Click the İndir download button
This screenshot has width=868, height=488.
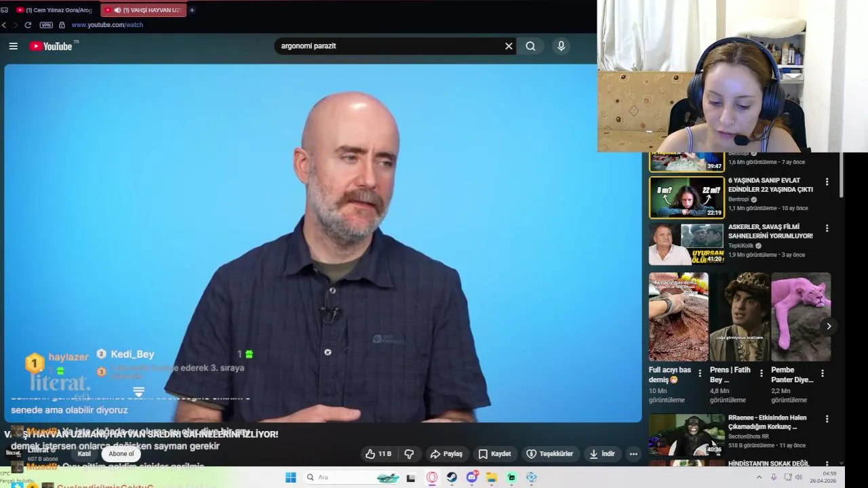tap(602, 454)
